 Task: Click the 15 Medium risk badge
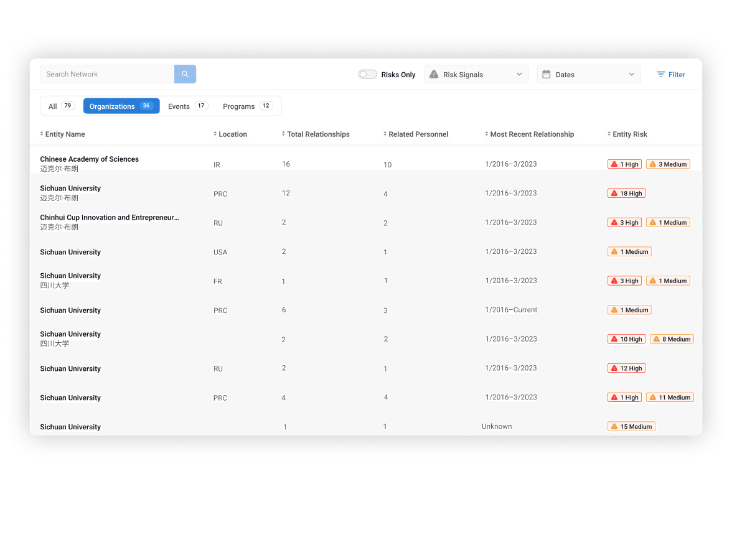click(x=631, y=427)
